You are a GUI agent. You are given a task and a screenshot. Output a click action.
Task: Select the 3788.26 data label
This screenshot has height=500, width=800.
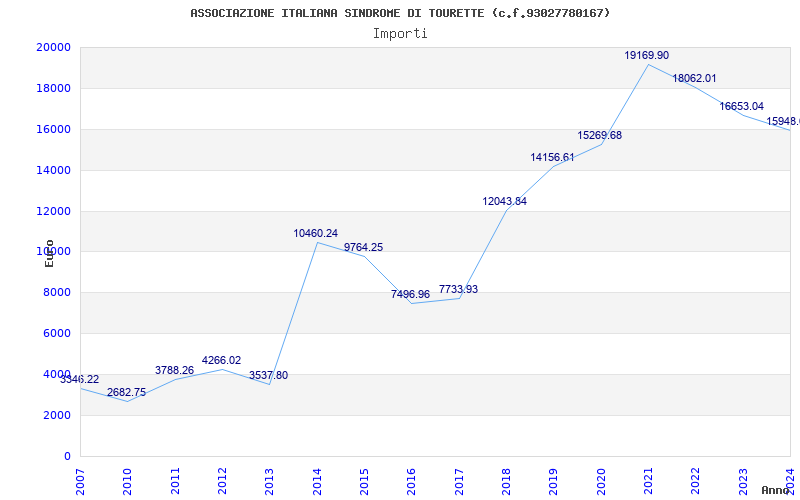click(174, 370)
